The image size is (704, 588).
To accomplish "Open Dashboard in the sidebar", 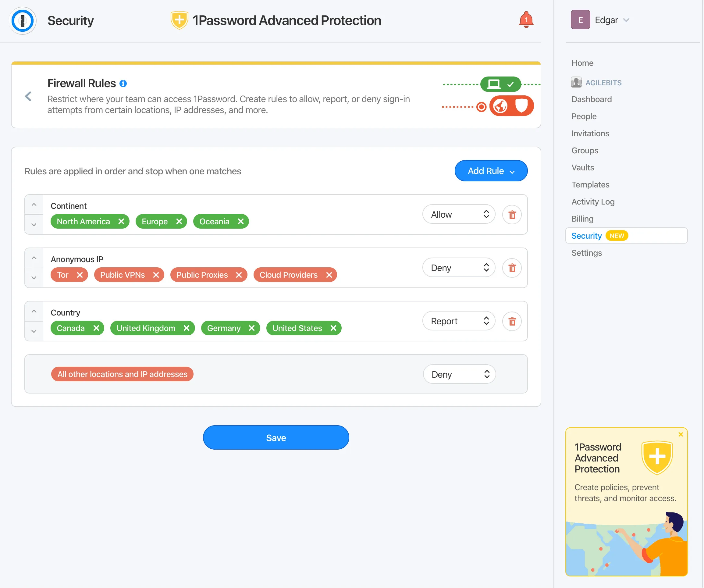I will click(591, 99).
